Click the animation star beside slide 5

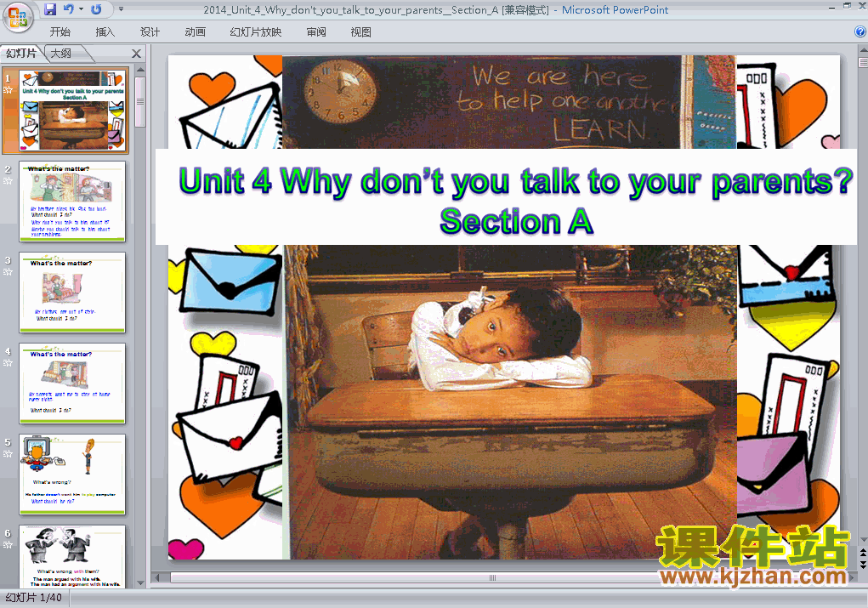[x=8, y=453]
